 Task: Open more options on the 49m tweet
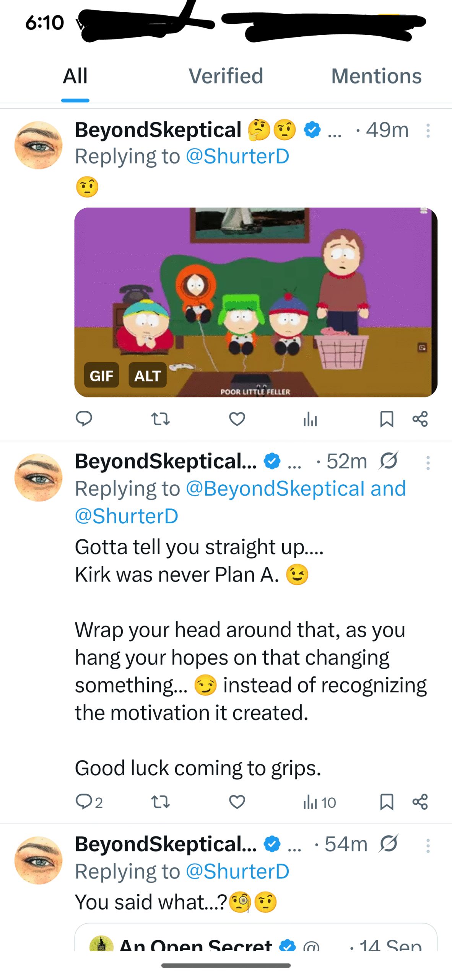click(x=428, y=131)
